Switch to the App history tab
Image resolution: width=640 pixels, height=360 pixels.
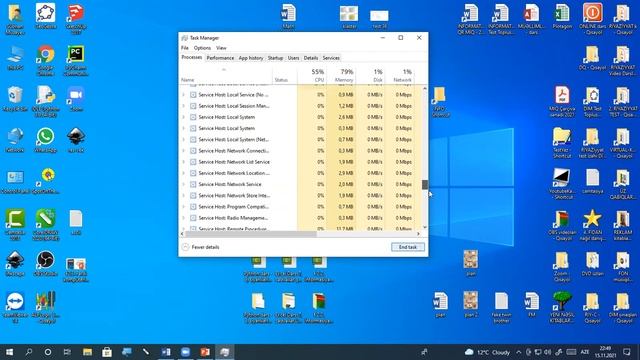(x=251, y=58)
